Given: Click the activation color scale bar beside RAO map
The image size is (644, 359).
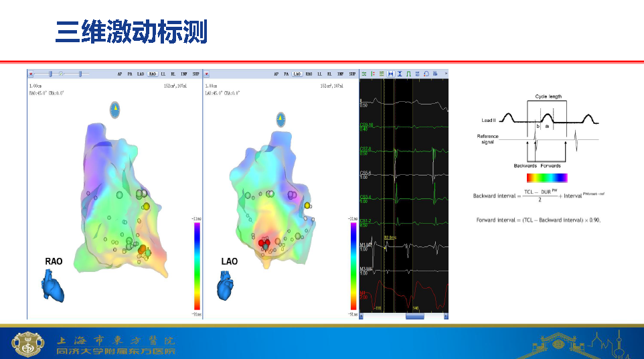Looking at the screenshot, I should (197, 267).
